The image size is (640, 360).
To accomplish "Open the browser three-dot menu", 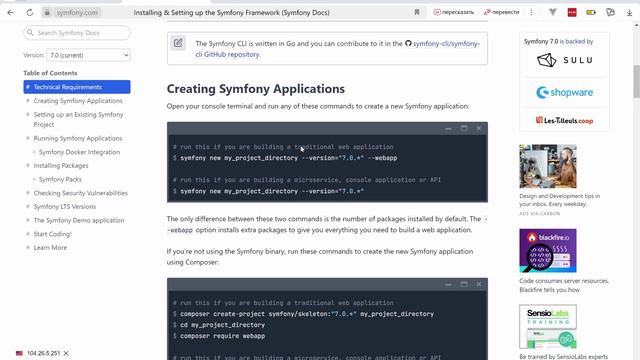I will tap(531, 12).
